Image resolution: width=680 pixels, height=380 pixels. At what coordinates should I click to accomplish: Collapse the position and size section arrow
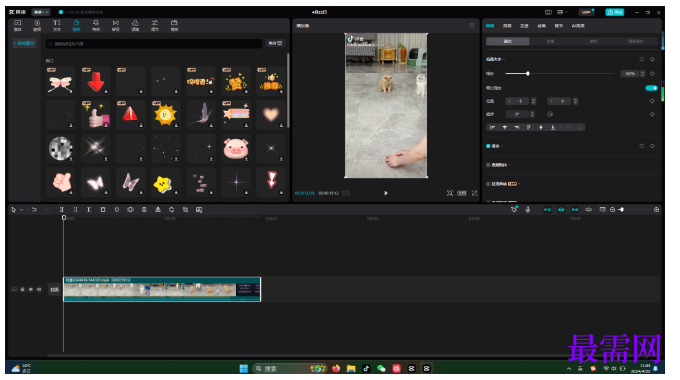[x=504, y=59]
